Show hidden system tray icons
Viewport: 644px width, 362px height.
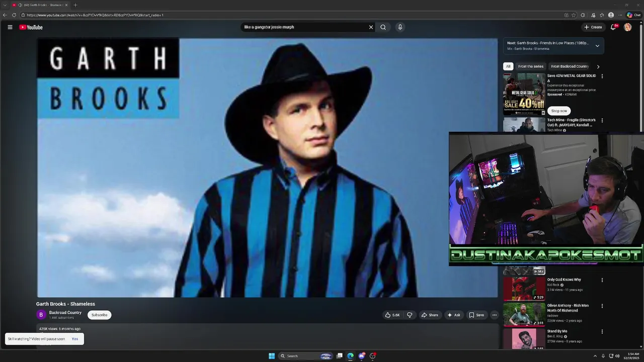[595, 356]
